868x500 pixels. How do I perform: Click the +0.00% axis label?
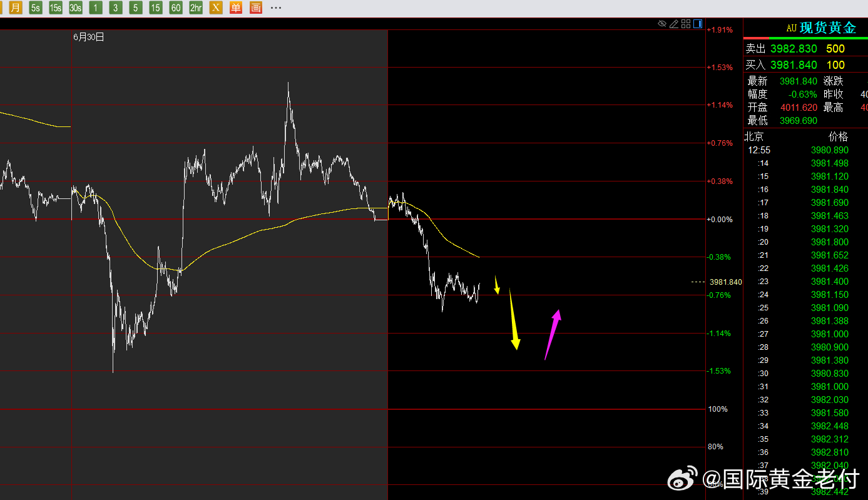tap(720, 220)
